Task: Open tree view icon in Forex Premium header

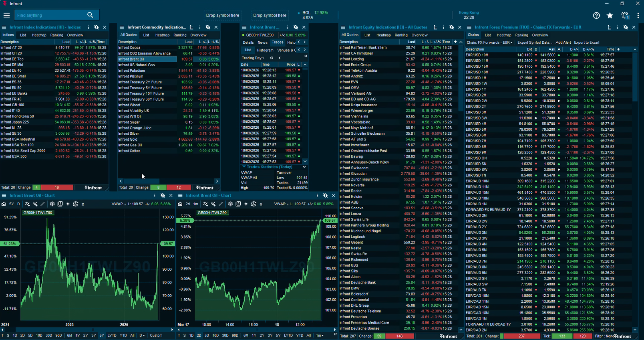Action: pos(610,27)
